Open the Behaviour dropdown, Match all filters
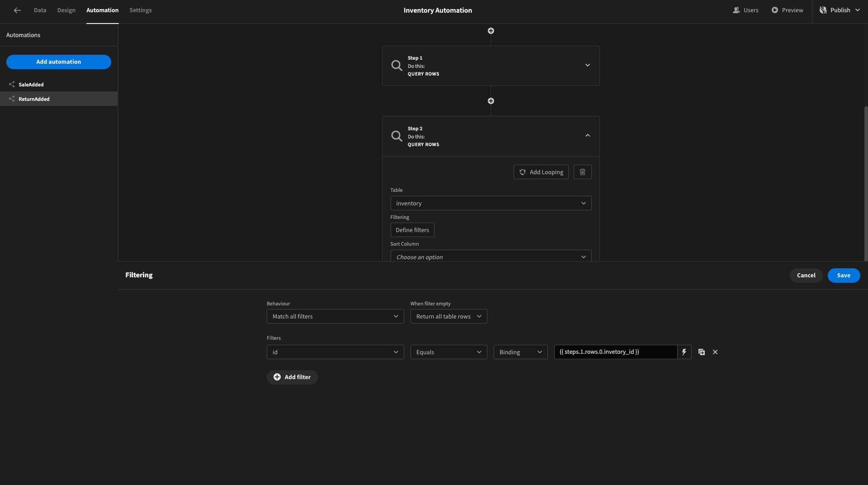Image resolution: width=868 pixels, height=485 pixels. (x=335, y=316)
